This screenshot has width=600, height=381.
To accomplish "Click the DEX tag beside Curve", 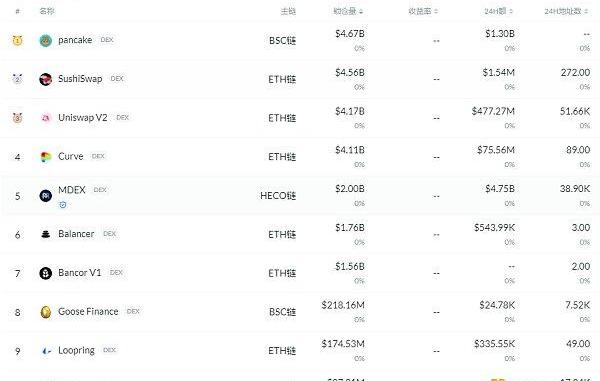I will click(98, 156).
